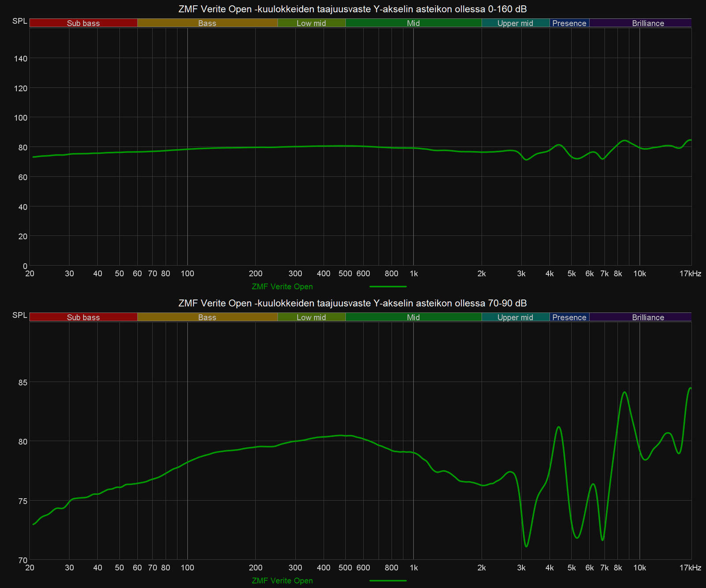Click the top chart title with 0-160 dB
The width and height of the screenshot is (706, 588).
click(x=353, y=9)
